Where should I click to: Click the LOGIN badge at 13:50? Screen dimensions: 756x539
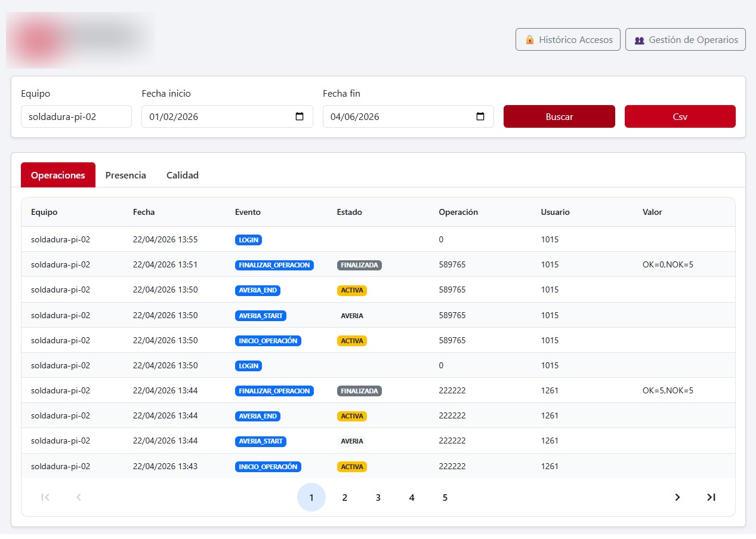point(248,365)
